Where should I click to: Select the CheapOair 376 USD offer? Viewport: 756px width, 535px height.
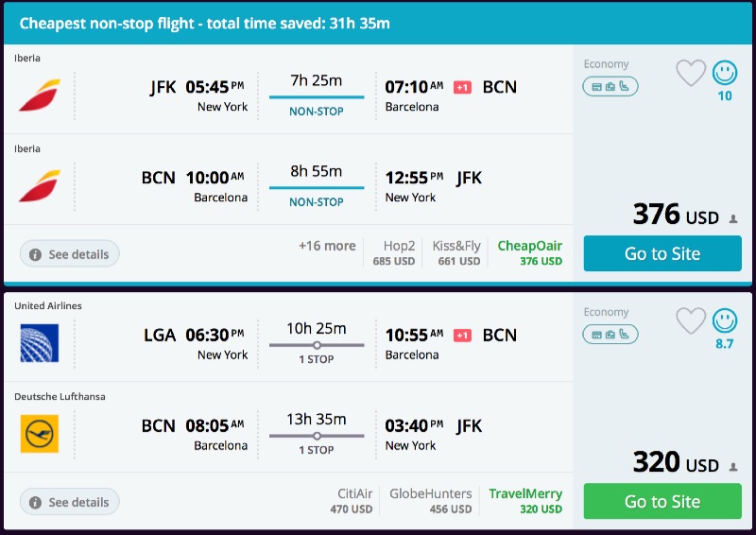tap(529, 252)
